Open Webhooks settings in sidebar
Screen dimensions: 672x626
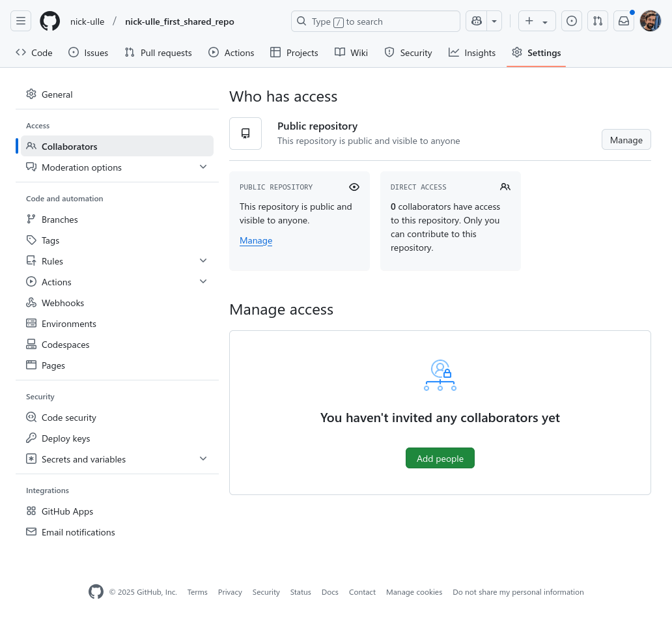[63, 303]
